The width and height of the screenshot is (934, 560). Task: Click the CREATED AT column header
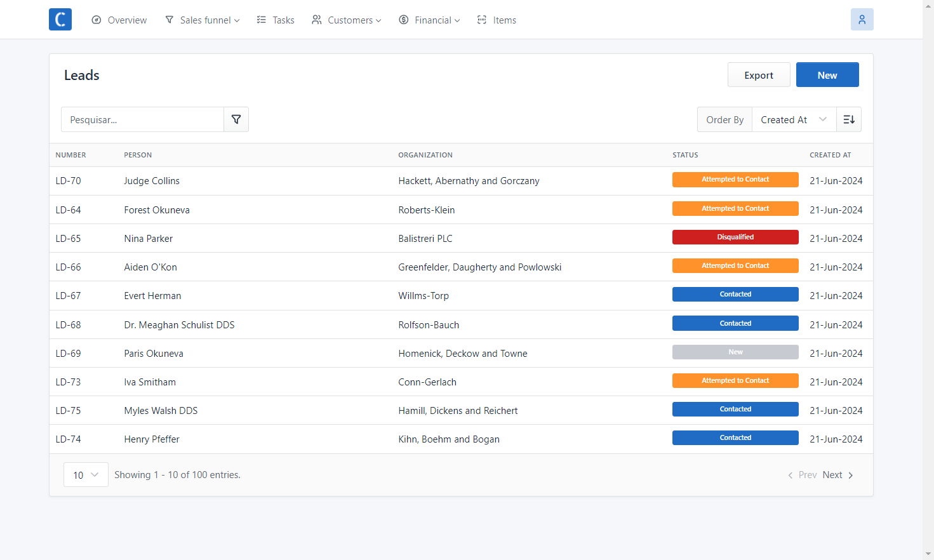pos(831,155)
